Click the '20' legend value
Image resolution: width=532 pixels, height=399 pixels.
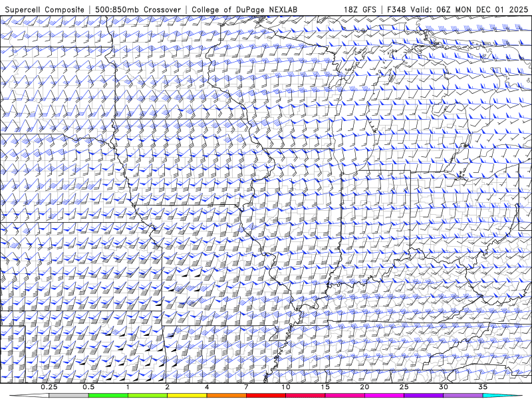[x=364, y=387]
